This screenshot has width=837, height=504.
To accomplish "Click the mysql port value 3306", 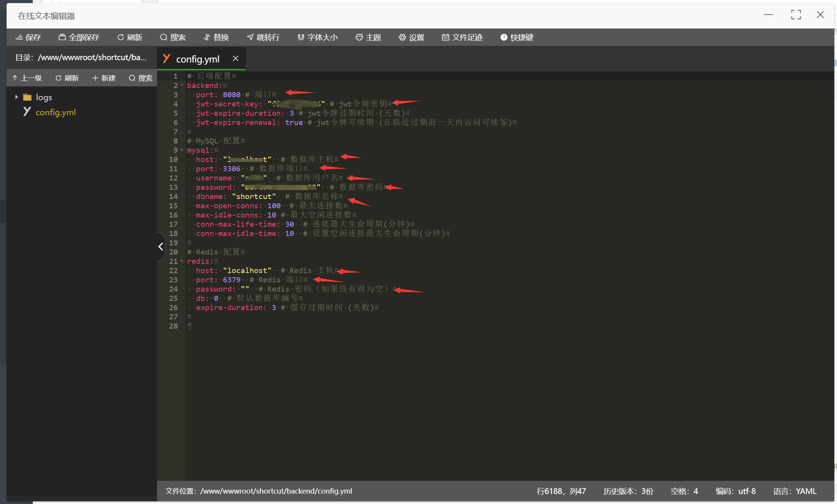I will coord(232,169).
